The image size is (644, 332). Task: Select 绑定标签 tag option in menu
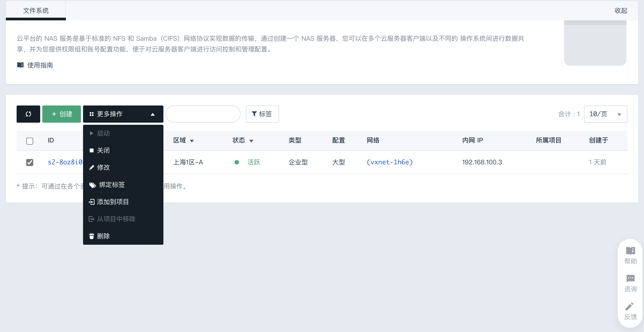(112, 185)
